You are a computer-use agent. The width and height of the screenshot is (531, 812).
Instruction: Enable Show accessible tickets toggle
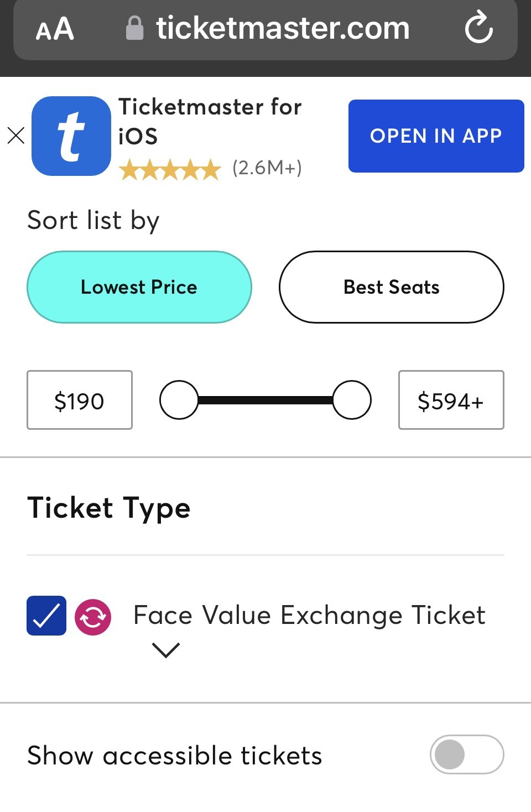pyautogui.click(x=466, y=754)
